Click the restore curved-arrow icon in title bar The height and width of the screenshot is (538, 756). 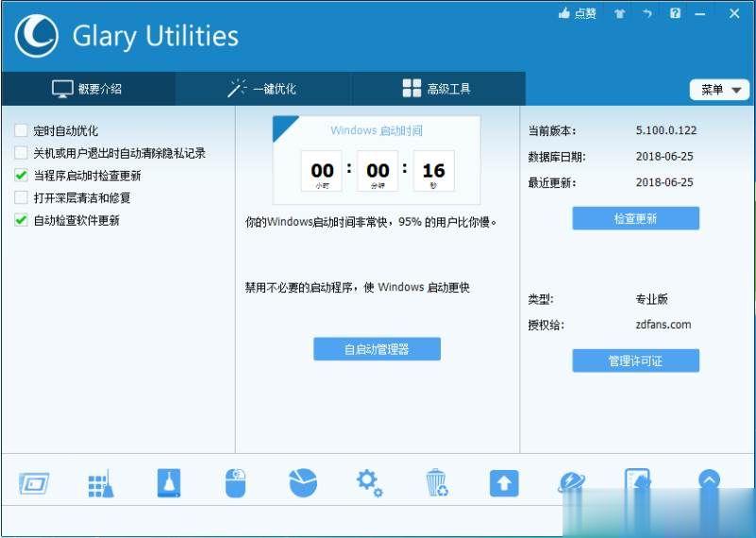click(x=647, y=13)
